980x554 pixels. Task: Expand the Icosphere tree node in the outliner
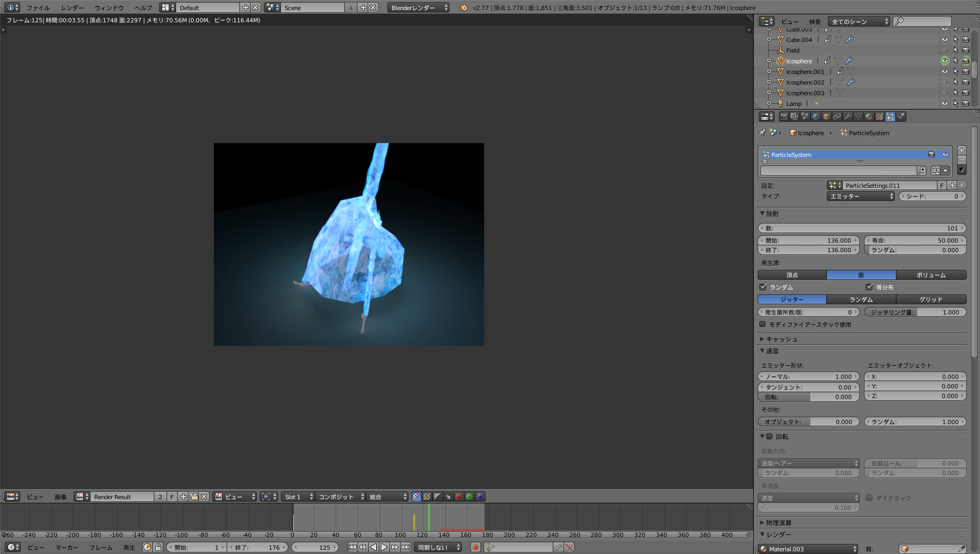pos(769,61)
